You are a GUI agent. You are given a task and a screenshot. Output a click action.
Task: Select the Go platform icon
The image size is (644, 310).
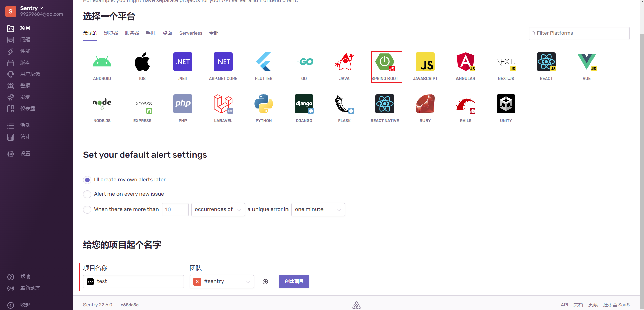[x=304, y=62]
